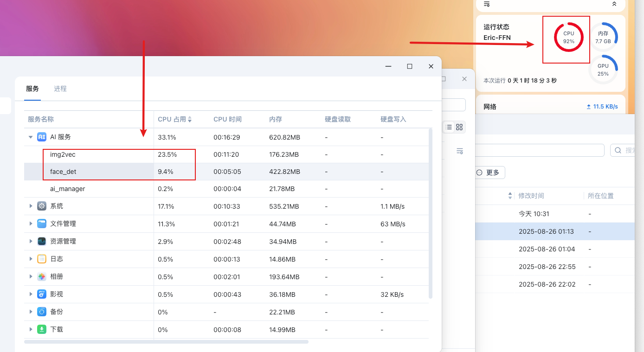Image resolution: width=644 pixels, height=352 pixels.
Task: Click the vertical scrollbar of the service table
Action: click(431, 213)
